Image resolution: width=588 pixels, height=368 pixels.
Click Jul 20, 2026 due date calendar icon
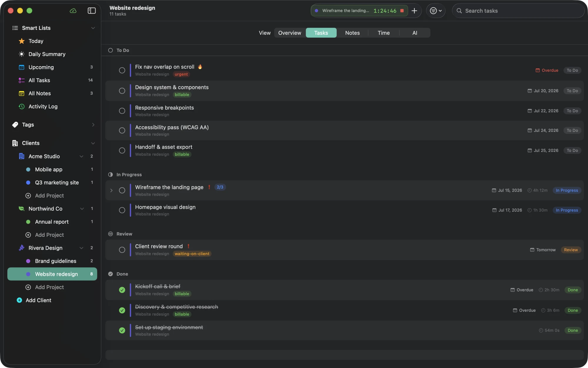pos(530,91)
